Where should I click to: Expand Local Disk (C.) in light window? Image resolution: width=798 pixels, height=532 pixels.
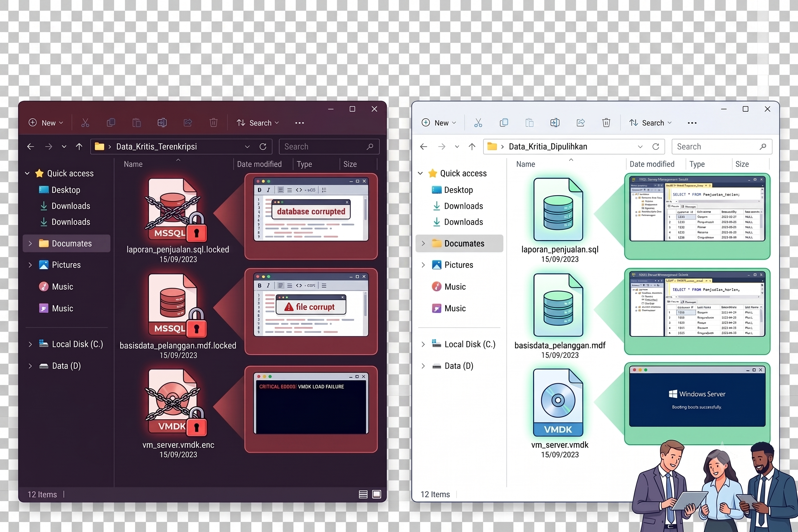[423, 344]
